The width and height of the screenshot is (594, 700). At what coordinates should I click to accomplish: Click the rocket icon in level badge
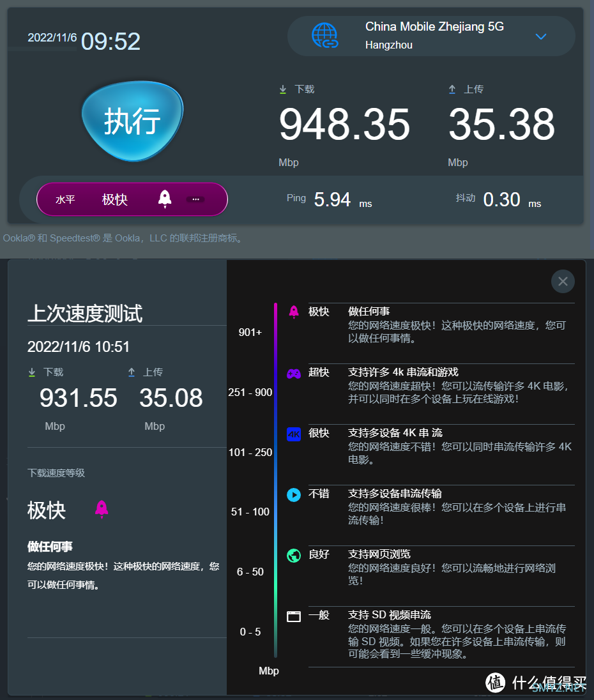pos(165,199)
